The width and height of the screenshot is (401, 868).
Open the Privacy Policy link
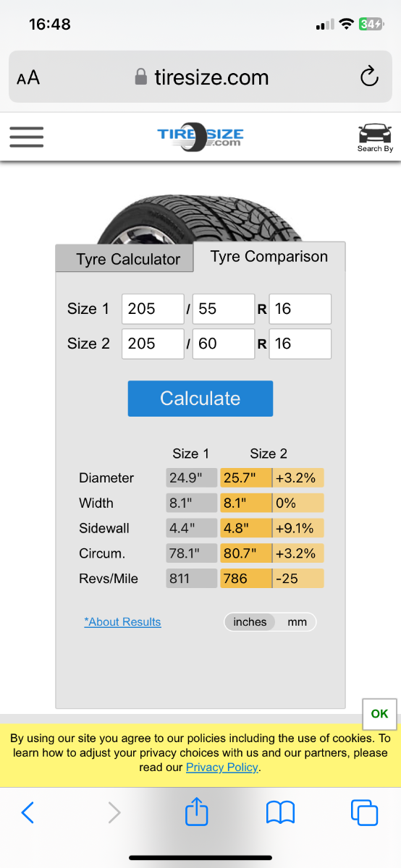point(222,767)
